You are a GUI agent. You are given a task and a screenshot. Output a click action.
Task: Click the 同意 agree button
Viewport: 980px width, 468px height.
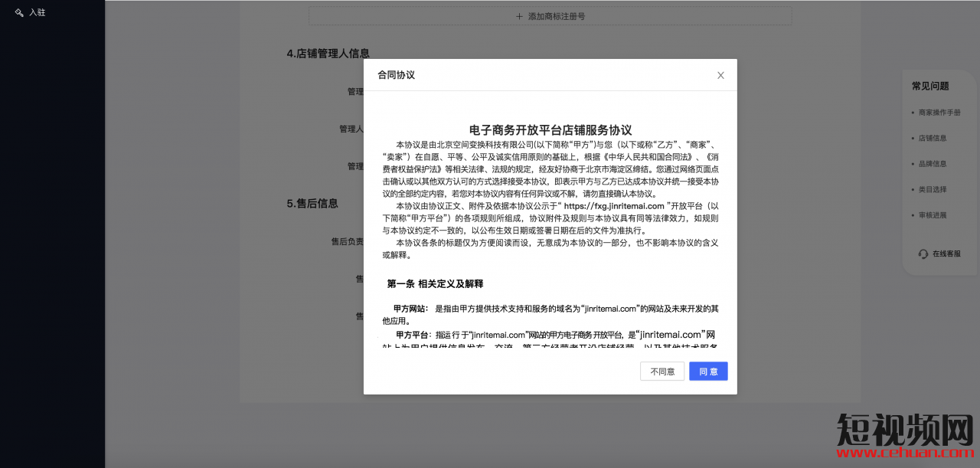click(x=708, y=371)
